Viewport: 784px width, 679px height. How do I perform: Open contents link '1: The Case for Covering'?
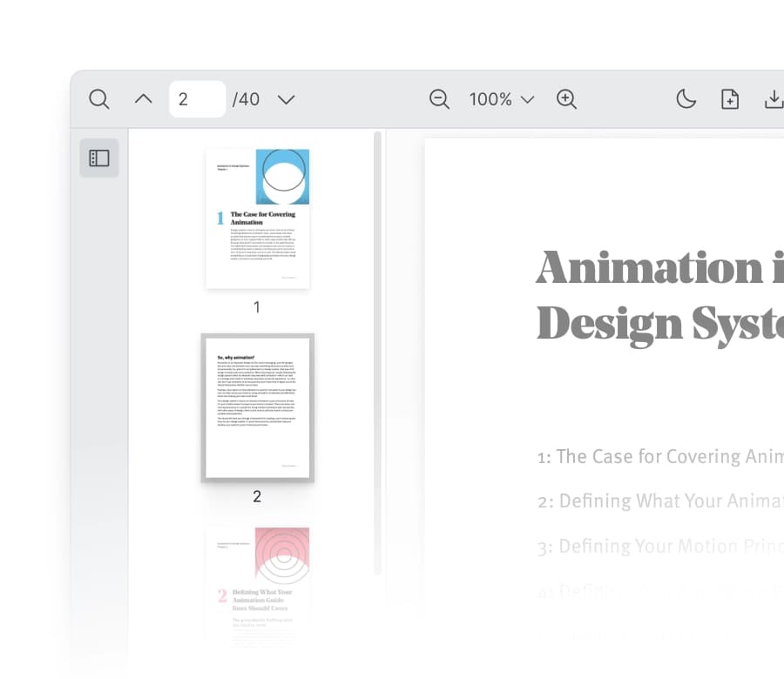point(660,456)
